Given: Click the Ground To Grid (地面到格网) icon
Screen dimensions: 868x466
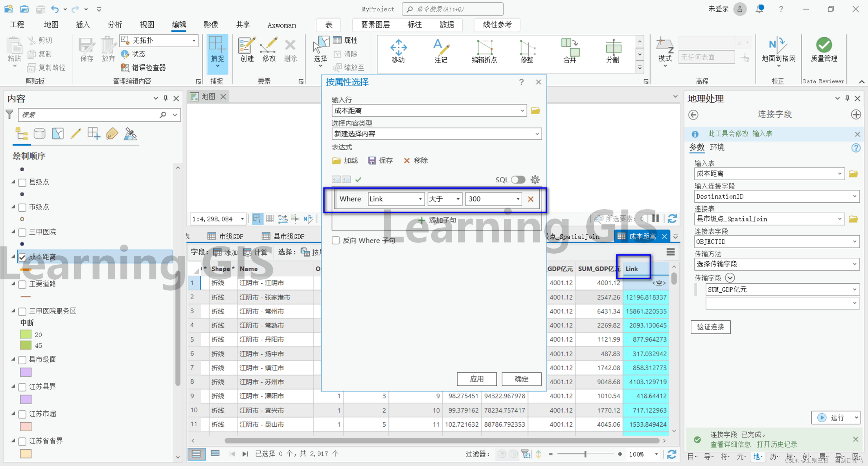Looking at the screenshot, I should (x=778, y=45).
